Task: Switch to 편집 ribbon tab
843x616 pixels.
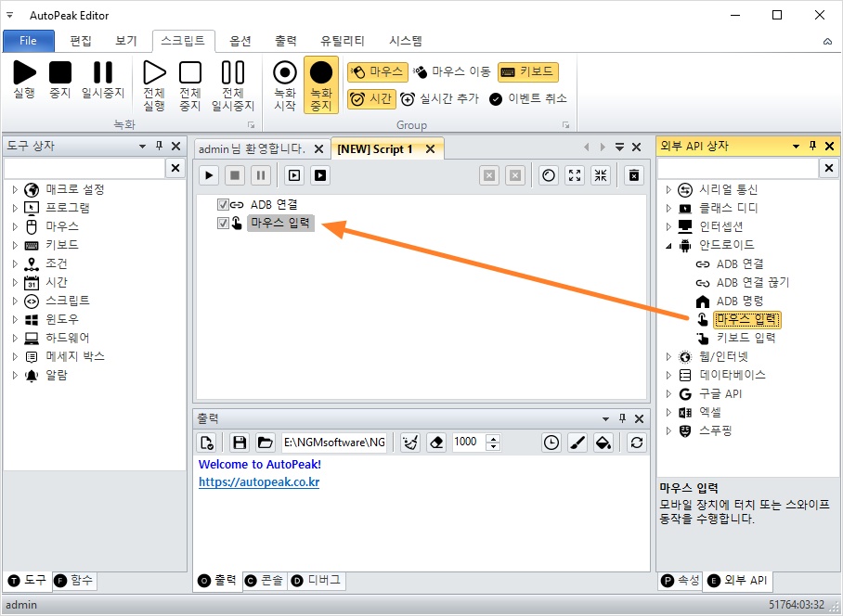Action: (81, 41)
